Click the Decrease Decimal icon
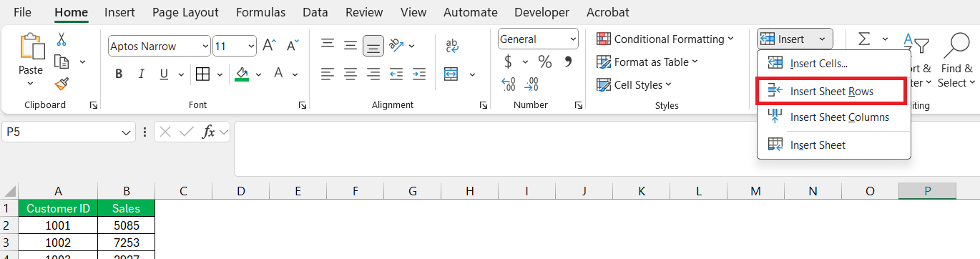 [531, 84]
